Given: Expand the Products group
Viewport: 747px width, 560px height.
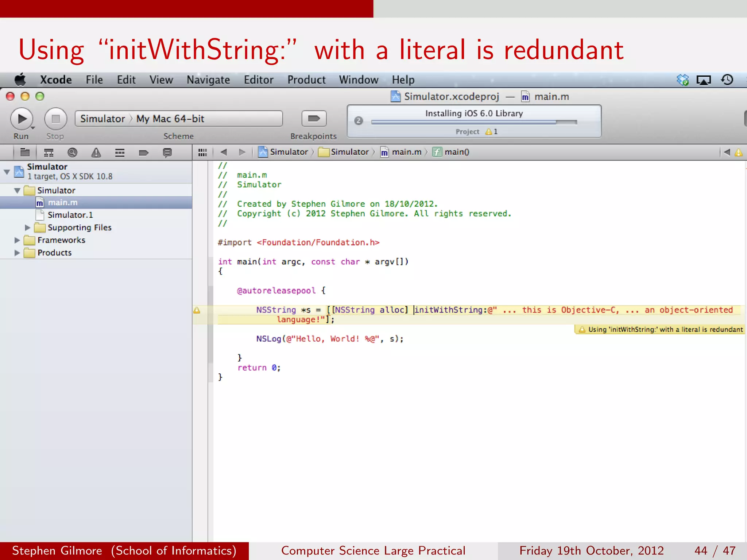Looking at the screenshot, I should pos(17,253).
